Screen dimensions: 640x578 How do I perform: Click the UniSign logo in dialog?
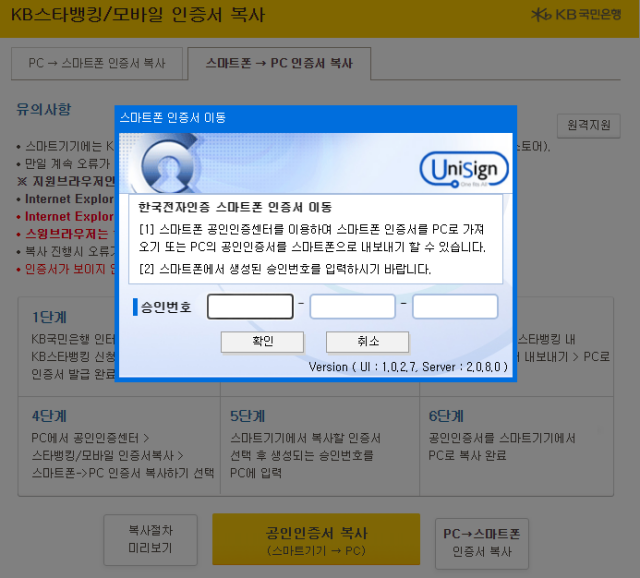(464, 169)
